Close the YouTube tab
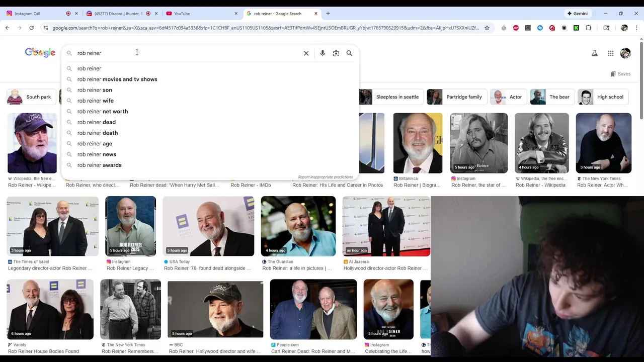This screenshot has width=644, height=362. tap(236, 14)
